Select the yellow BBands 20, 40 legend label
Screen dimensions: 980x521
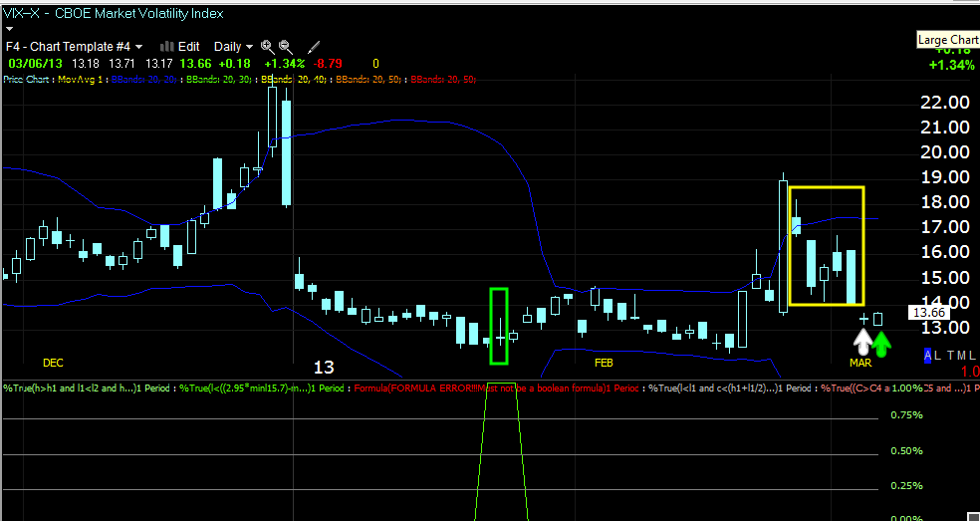pyautogui.click(x=296, y=80)
